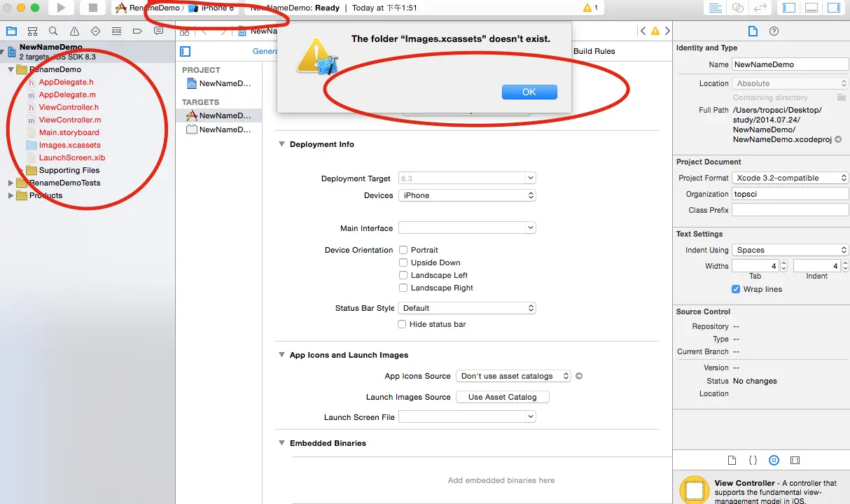850x504 pixels.
Task: Dismiss the alert with OK
Action: coord(529,92)
